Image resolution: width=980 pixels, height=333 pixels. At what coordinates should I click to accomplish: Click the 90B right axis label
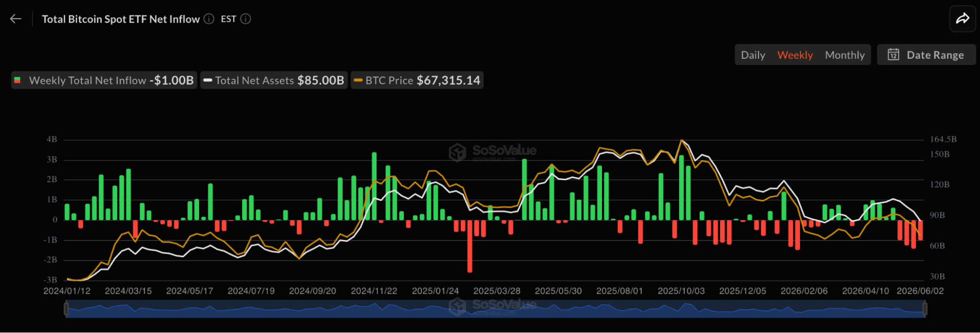click(937, 215)
